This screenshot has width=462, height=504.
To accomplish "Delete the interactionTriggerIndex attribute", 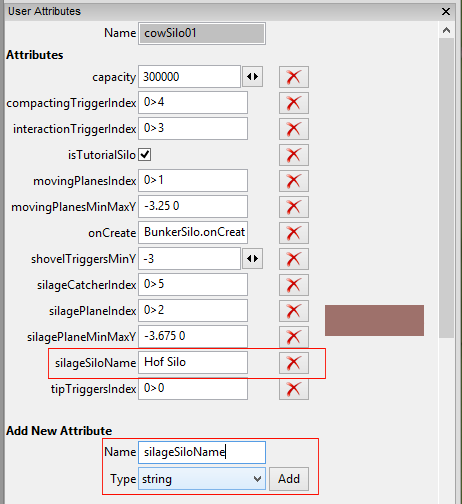I will [294, 129].
